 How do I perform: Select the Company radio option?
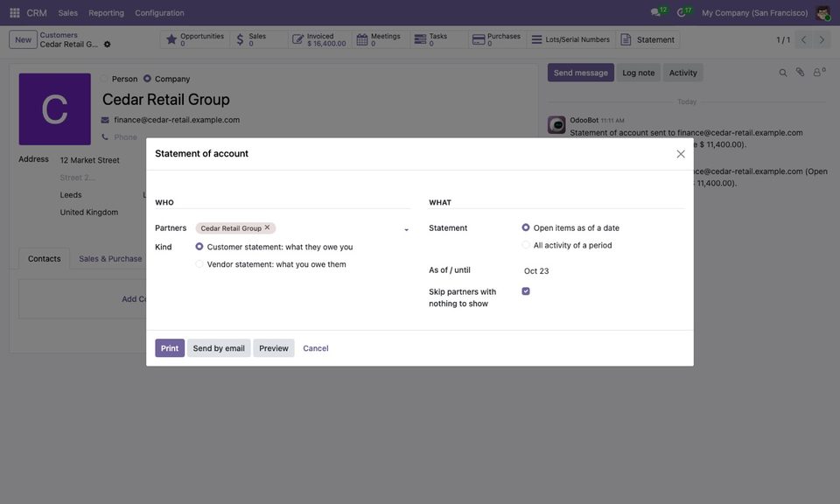(147, 79)
